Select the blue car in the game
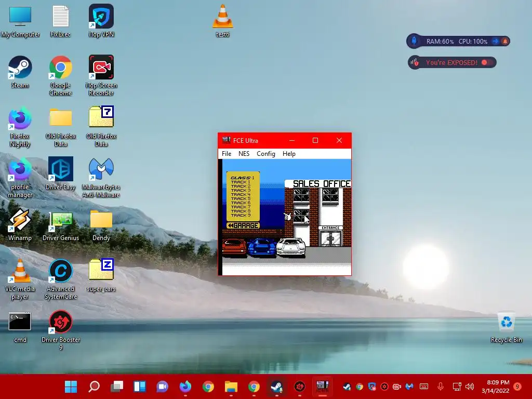This screenshot has width=532, height=399. [262, 247]
